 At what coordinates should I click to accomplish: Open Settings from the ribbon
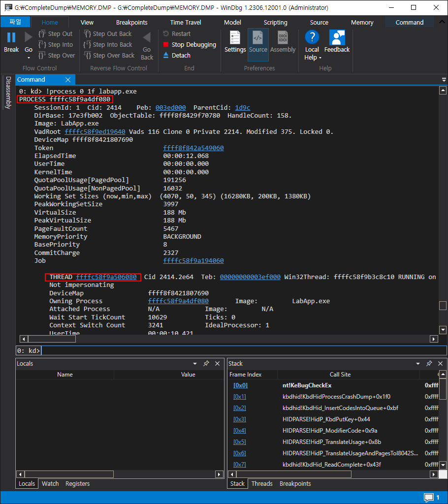click(x=235, y=42)
